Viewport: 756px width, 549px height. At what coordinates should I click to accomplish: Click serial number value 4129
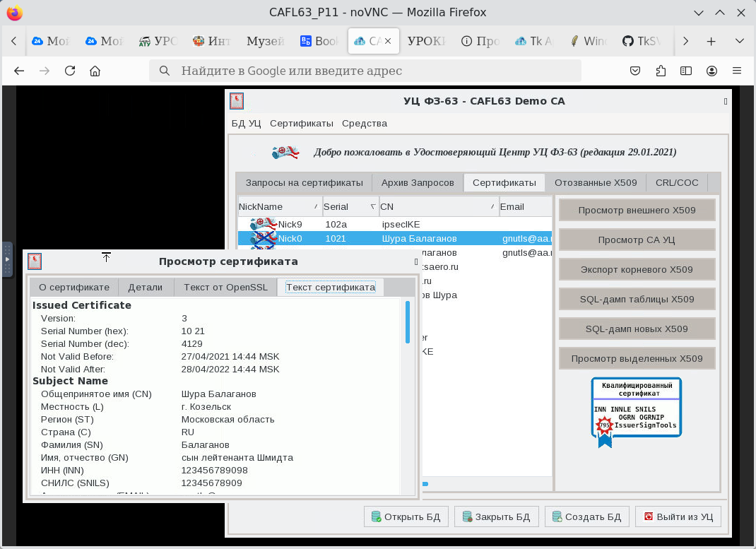pyautogui.click(x=192, y=343)
